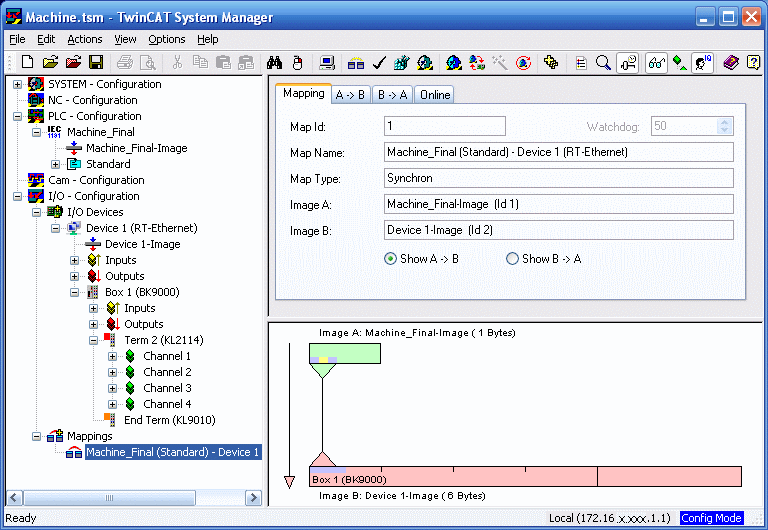The height and width of the screenshot is (530, 768).
Task: Switch to the B -> A tab
Action: click(x=393, y=95)
